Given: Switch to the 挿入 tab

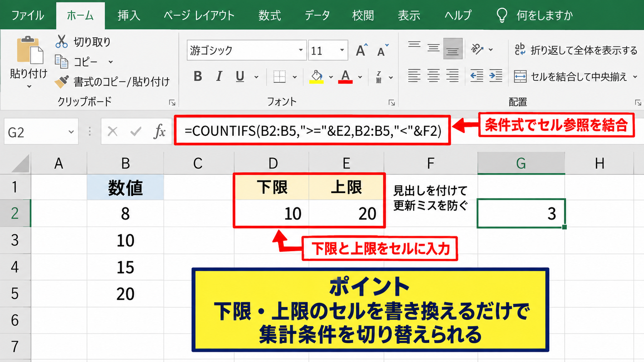Looking at the screenshot, I should click(129, 15).
